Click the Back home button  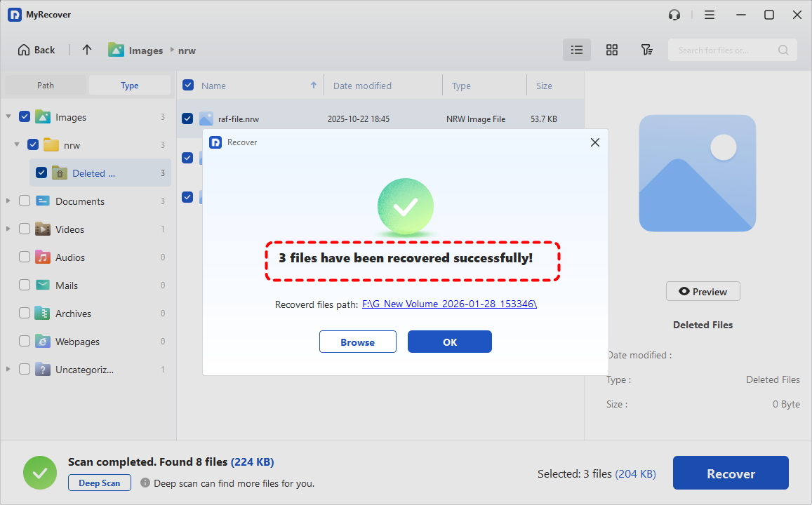36,50
